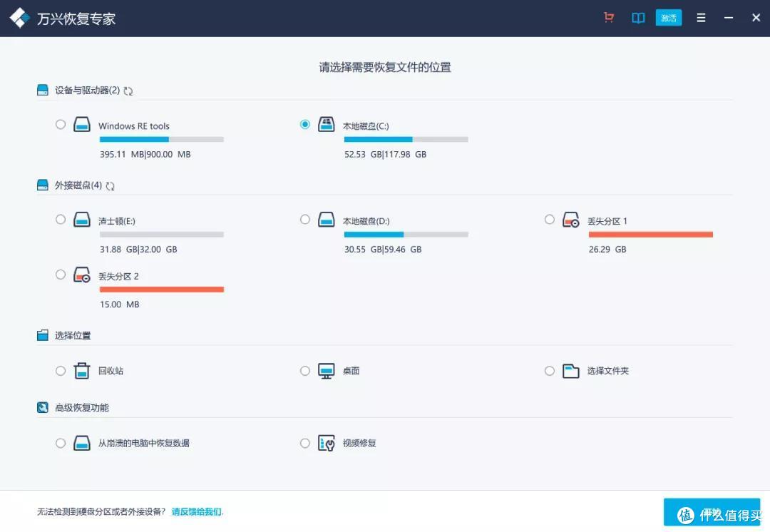The image size is (770, 532).
Task: Refresh the 外接磁盘 external disk list
Action: coord(110,185)
